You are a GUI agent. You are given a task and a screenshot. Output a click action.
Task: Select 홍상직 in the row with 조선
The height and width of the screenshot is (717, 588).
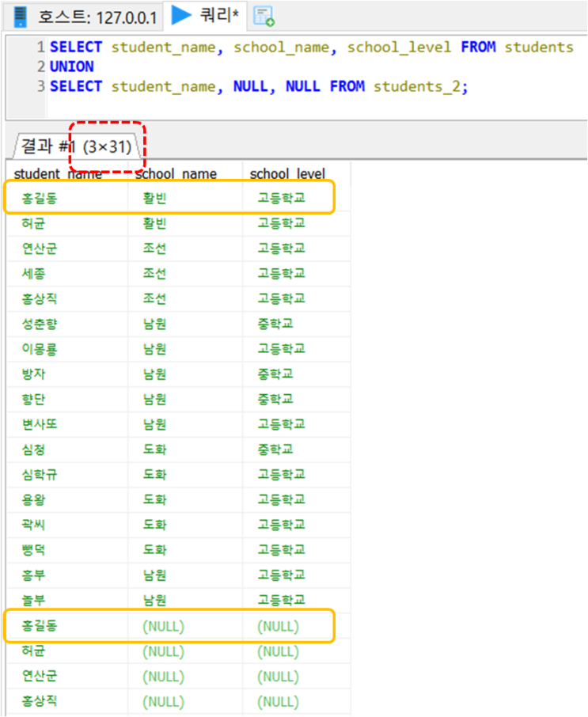point(40,298)
